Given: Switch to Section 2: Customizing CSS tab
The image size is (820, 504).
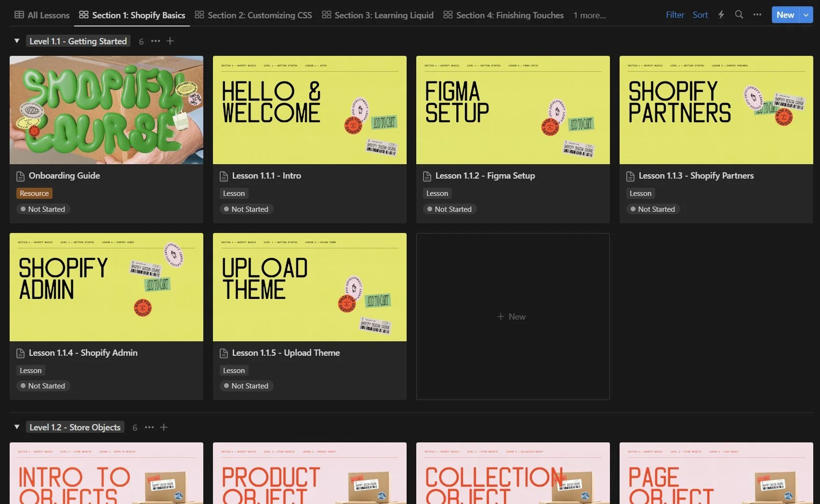Looking at the screenshot, I should (x=253, y=15).
